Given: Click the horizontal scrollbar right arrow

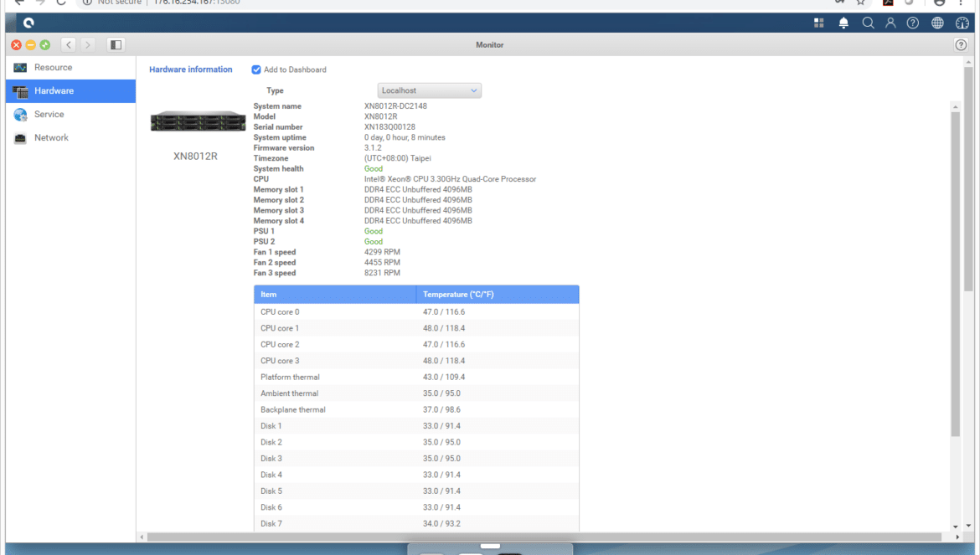Looking at the screenshot, I should pyautogui.click(x=957, y=537).
